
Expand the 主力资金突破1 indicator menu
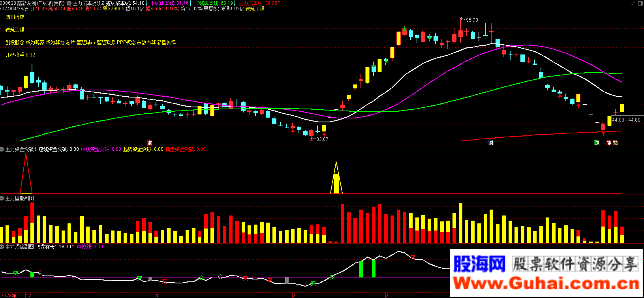click(x=2, y=149)
